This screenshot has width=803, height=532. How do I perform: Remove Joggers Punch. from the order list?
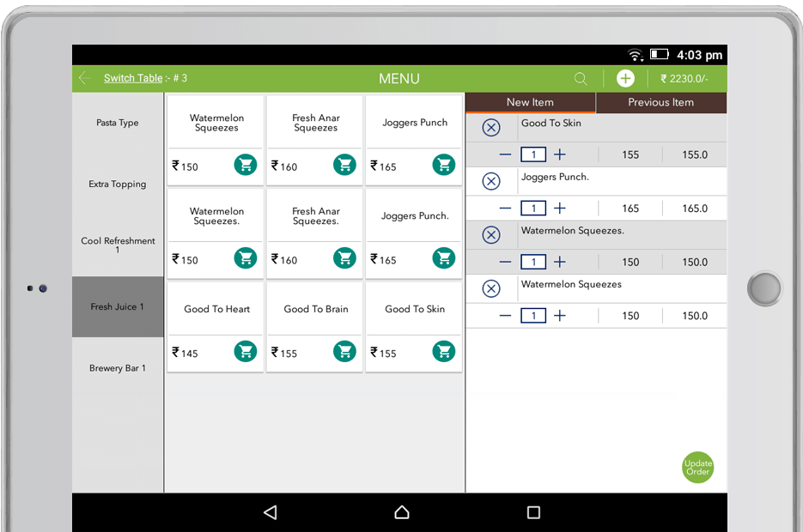click(491, 181)
